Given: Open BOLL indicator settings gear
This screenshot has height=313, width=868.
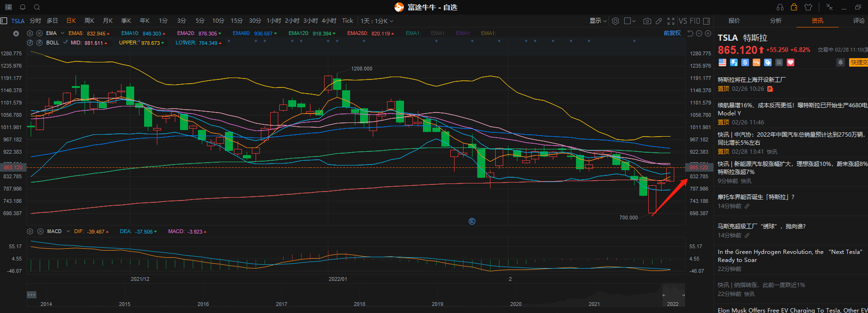Looking at the screenshot, I should pyautogui.click(x=30, y=43).
